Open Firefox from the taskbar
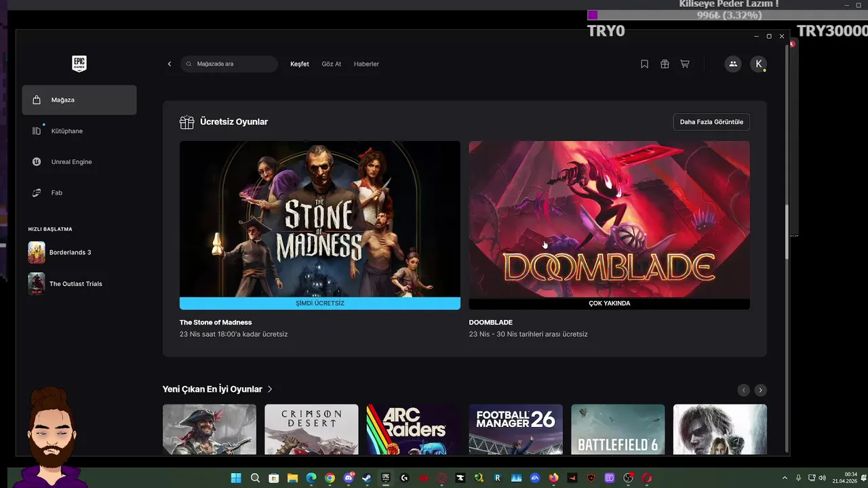The width and height of the screenshot is (868, 488). pyautogui.click(x=553, y=478)
